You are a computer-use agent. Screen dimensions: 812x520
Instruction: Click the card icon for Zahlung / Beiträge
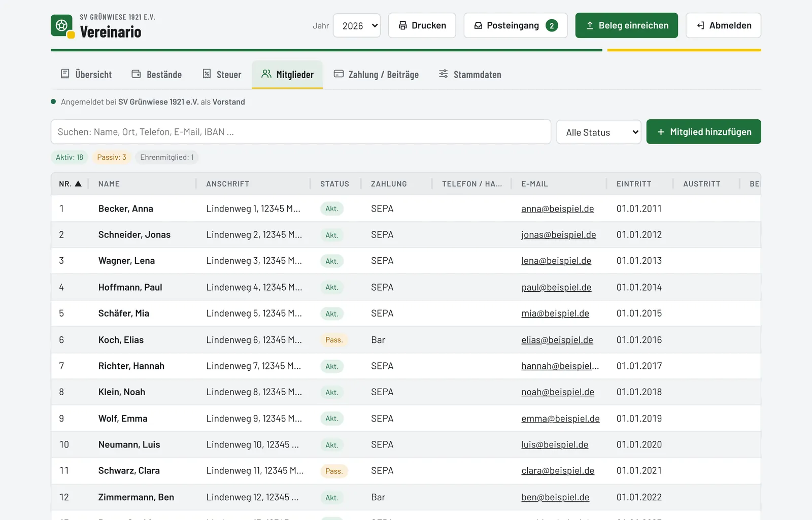click(339, 74)
